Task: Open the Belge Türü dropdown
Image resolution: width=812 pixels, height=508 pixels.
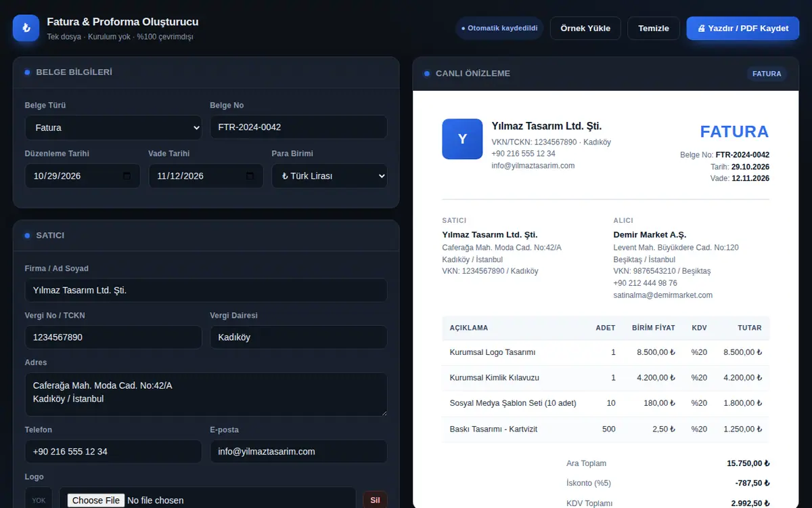Action: (x=114, y=127)
